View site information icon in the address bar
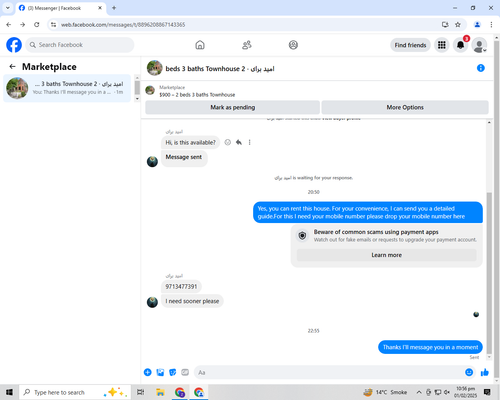 53,25
